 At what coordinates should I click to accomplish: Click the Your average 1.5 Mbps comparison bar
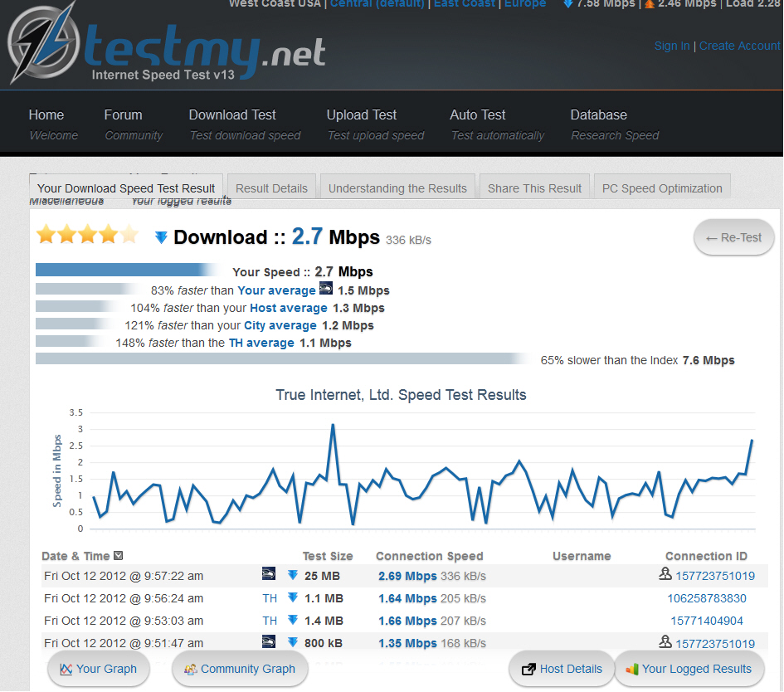[x=89, y=289]
